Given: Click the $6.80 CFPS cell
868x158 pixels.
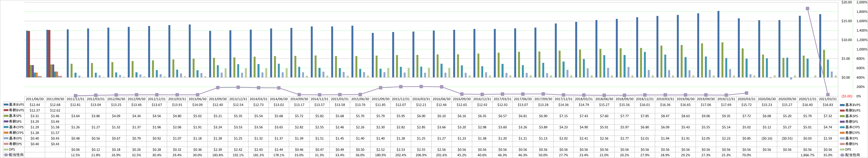Looking at the screenshot, I should pos(645,127).
